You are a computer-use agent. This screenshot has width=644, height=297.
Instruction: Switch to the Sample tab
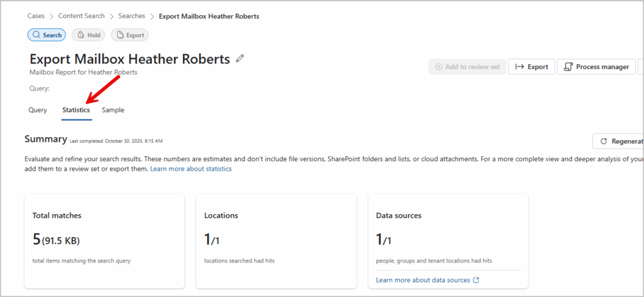tap(113, 110)
